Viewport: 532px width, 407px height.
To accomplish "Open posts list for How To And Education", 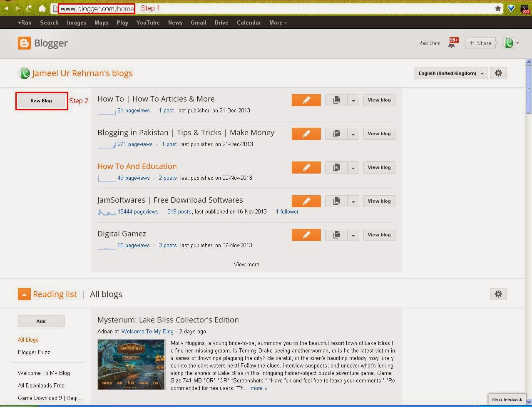I will point(336,167).
